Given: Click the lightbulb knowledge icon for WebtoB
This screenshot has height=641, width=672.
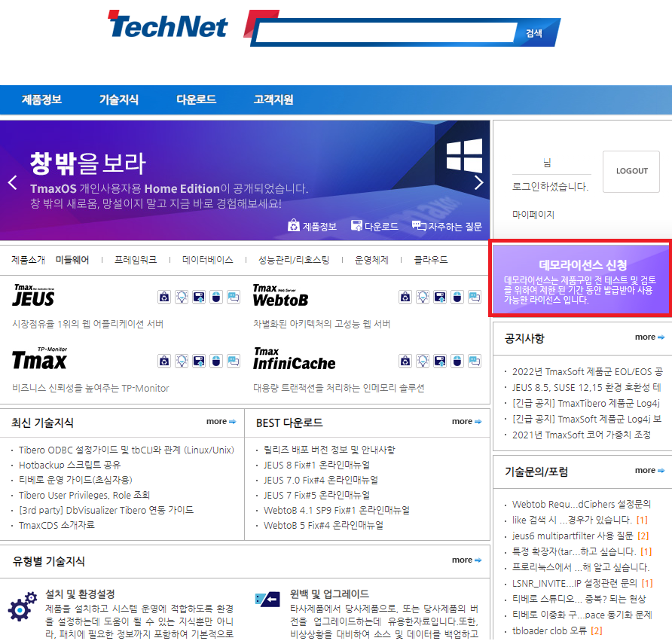Looking at the screenshot, I should (423, 297).
